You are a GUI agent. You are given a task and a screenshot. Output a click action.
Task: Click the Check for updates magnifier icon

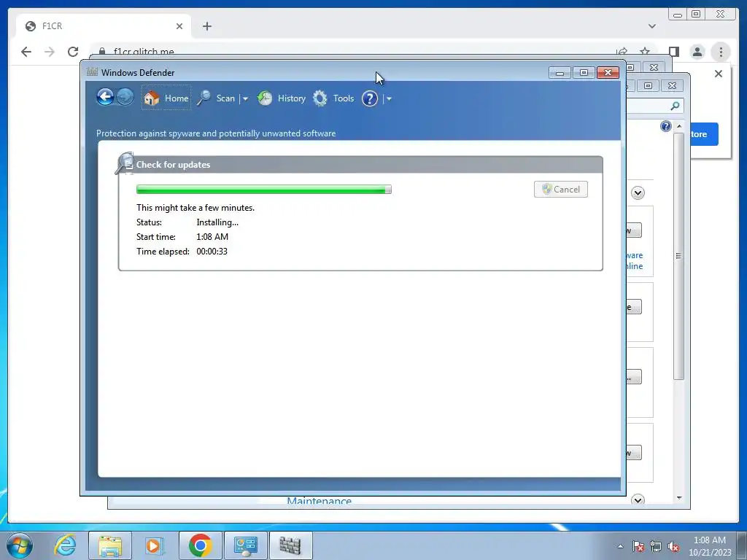[125, 163]
